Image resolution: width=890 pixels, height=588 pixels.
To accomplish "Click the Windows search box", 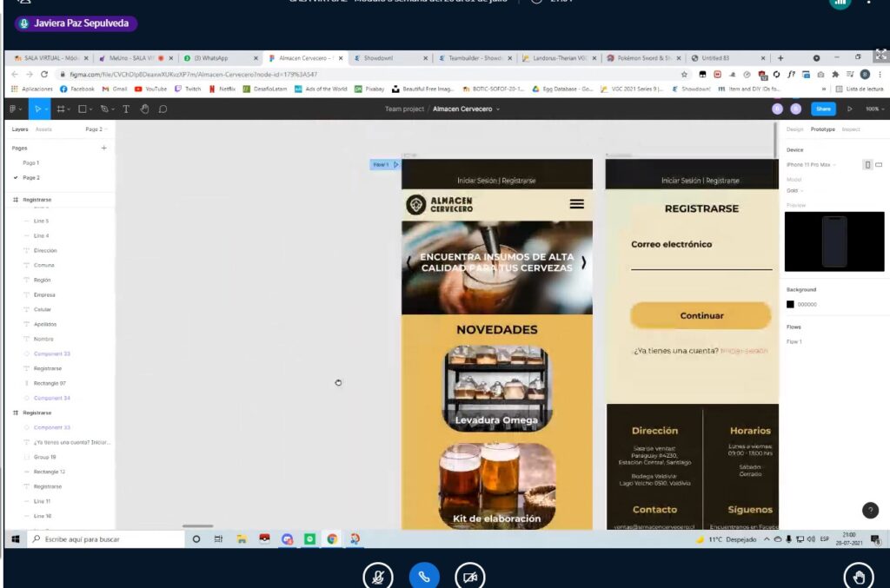I will pyautogui.click(x=105, y=539).
